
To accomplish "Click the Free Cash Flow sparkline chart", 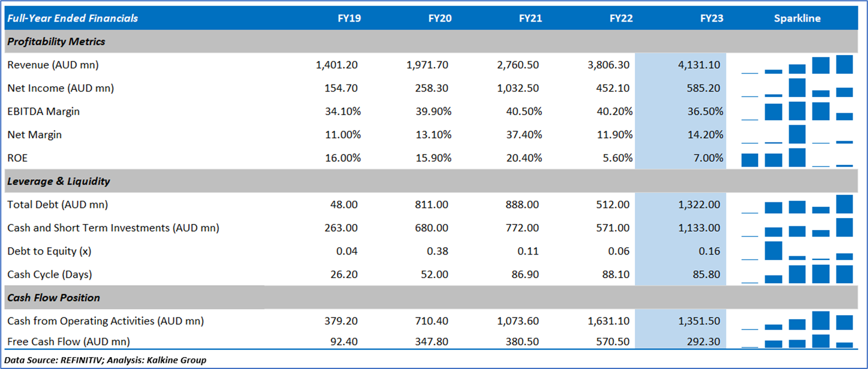I will coord(797,342).
